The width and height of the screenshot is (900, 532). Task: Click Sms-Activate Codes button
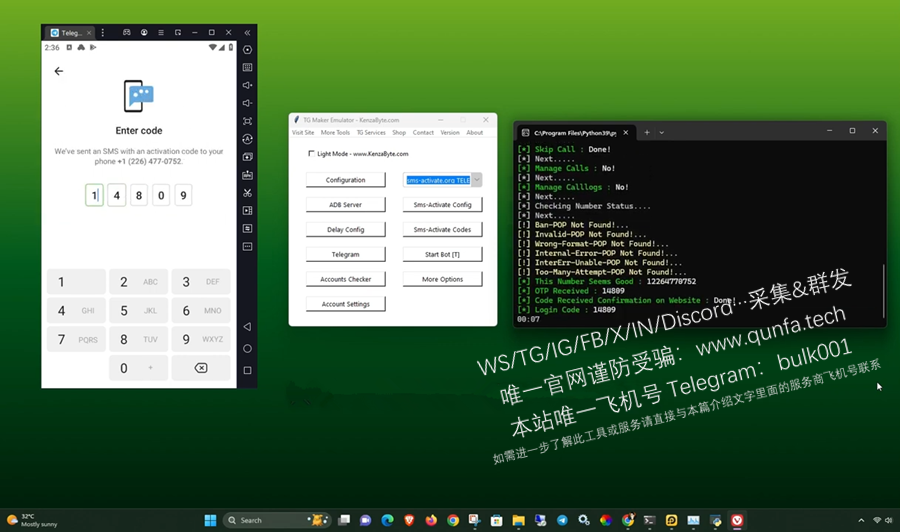tap(443, 229)
